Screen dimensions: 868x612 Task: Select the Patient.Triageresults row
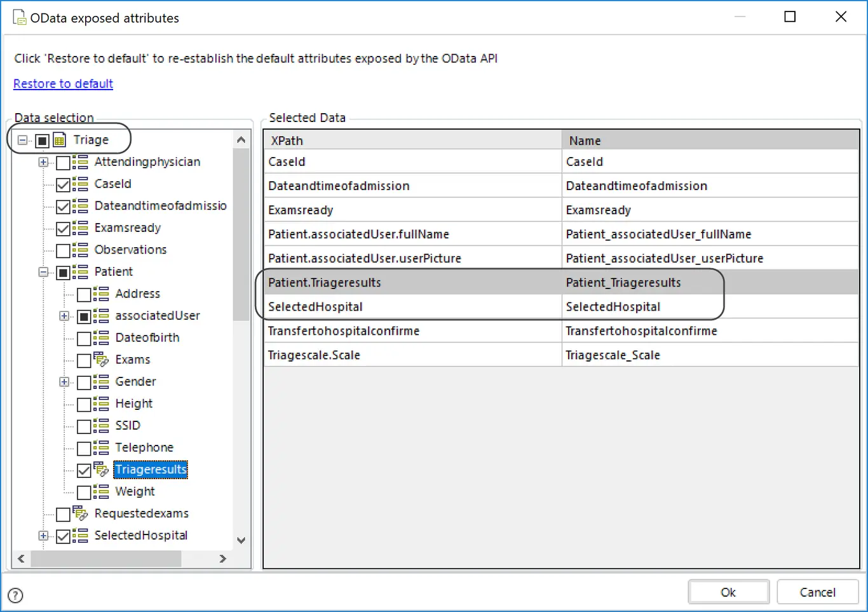pyautogui.click(x=562, y=282)
